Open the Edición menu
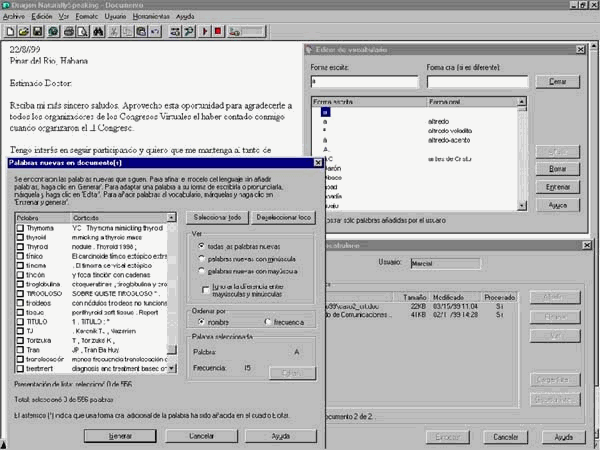Screen dimensions: 600x450 [x=42, y=16]
